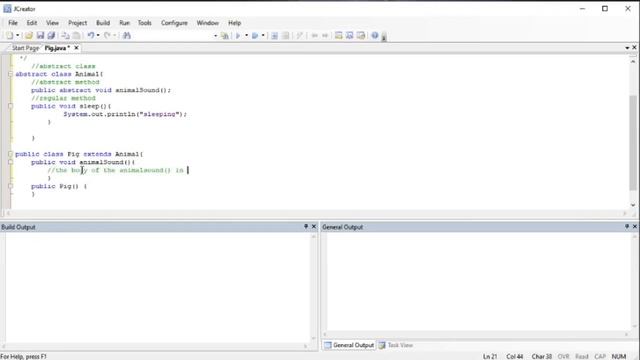Open the find combo box dropdown arrow
The image size is (640, 360).
pos(216,36)
